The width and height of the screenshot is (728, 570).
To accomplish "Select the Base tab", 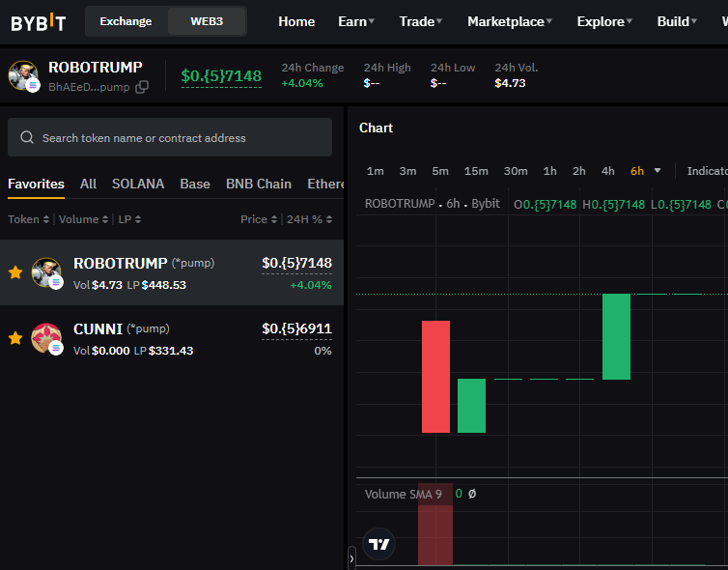I will click(x=195, y=184).
